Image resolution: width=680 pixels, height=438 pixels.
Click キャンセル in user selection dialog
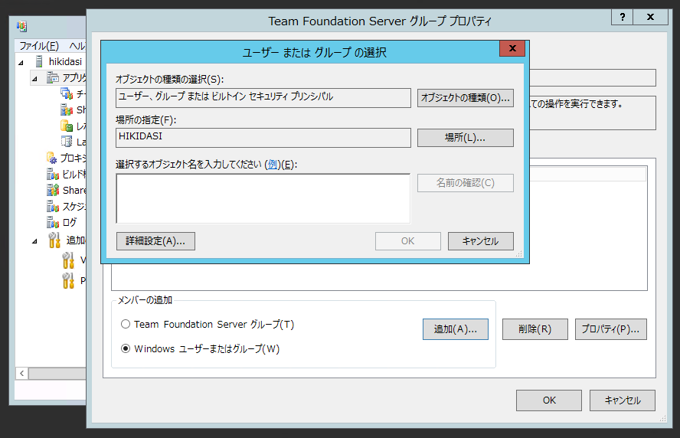pos(481,241)
